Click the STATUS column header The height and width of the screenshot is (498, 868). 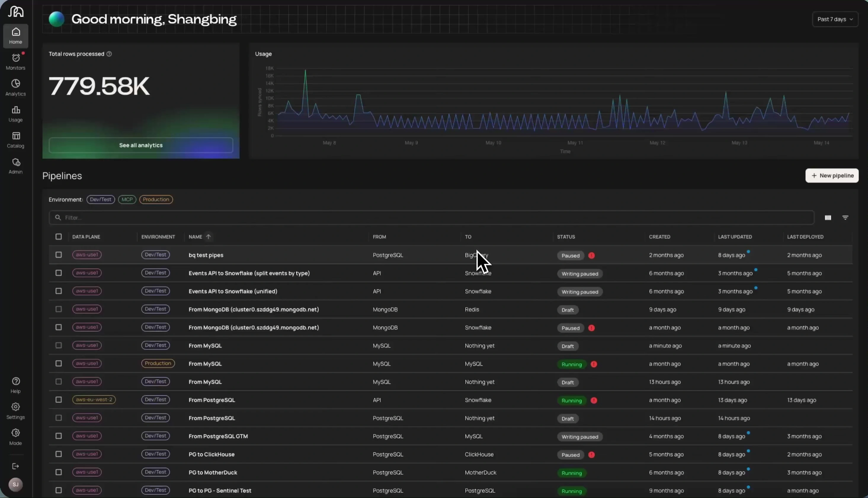click(566, 237)
